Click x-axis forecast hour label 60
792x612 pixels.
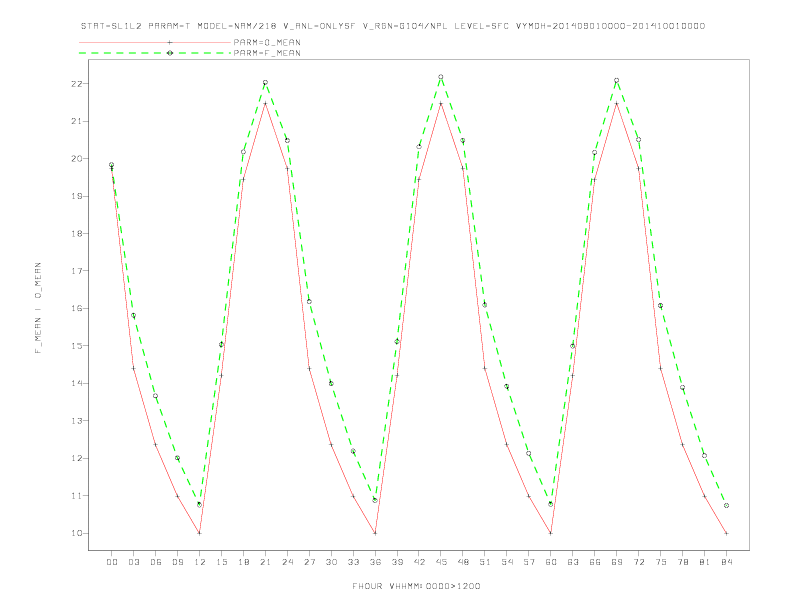pos(551,562)
